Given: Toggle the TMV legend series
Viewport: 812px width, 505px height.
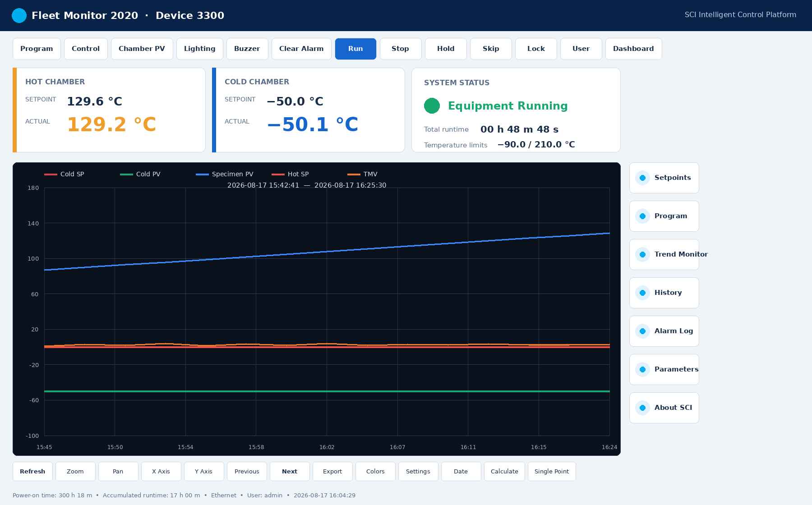Looking at the screenshot, I should [362, 174].
